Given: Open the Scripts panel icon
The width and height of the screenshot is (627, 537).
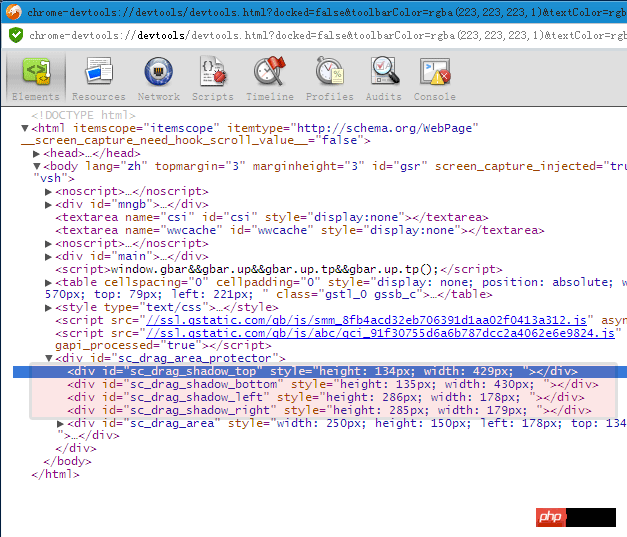Looking at the screenshot, I should point(213,72).
